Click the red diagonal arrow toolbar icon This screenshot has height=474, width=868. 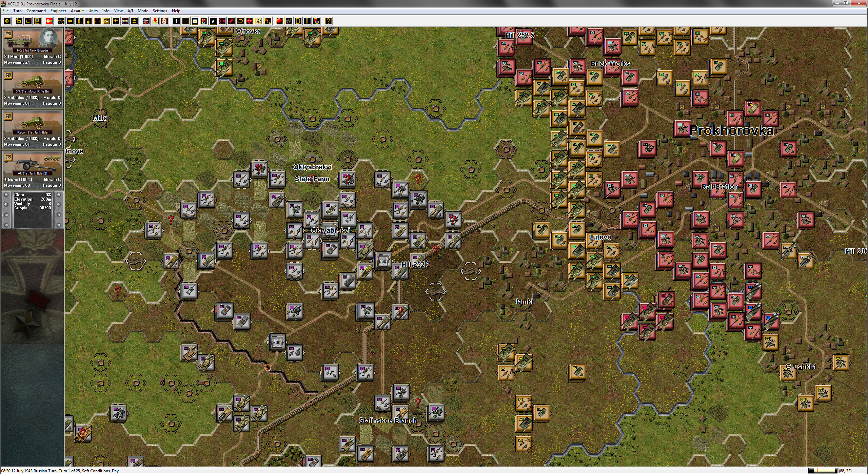pos(231,21)
